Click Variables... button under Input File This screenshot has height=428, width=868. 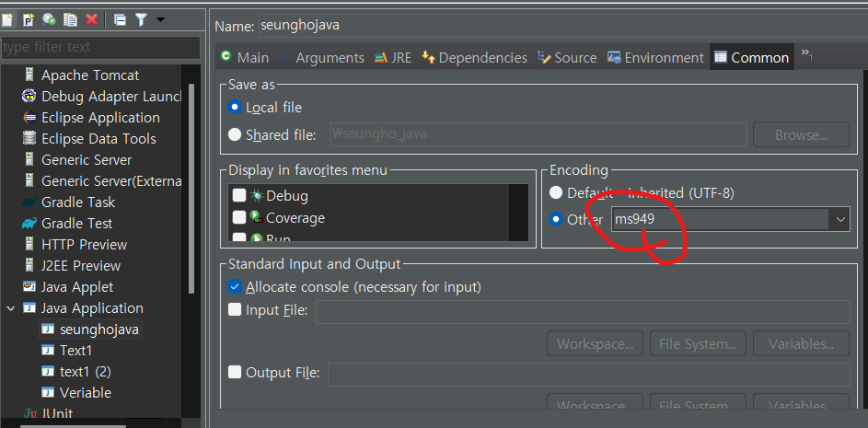point(801,344)
